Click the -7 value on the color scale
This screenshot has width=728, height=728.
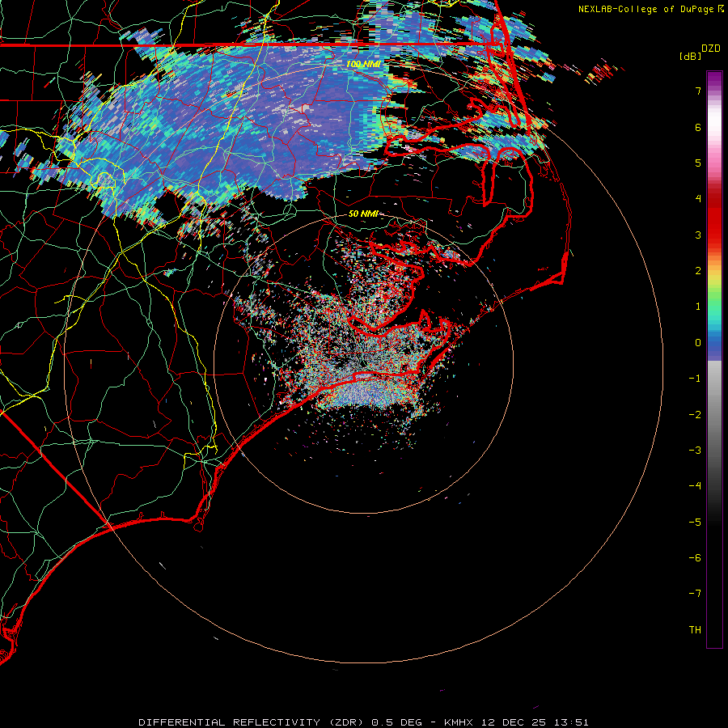pos(695,594)
